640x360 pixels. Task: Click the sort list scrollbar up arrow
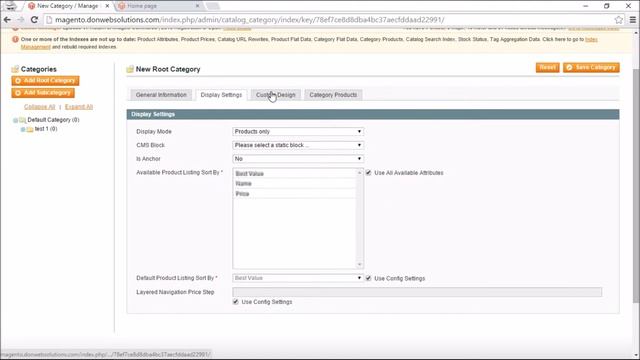coord(360,173)
